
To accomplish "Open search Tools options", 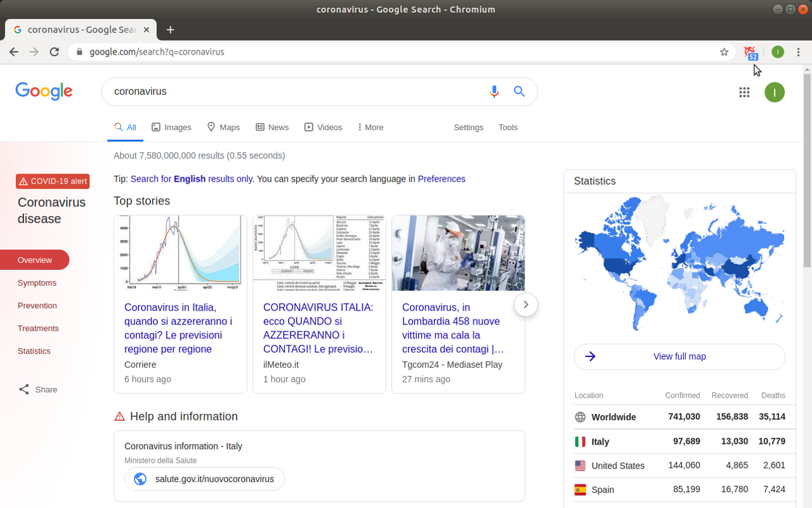I will [x=508, y=127].
